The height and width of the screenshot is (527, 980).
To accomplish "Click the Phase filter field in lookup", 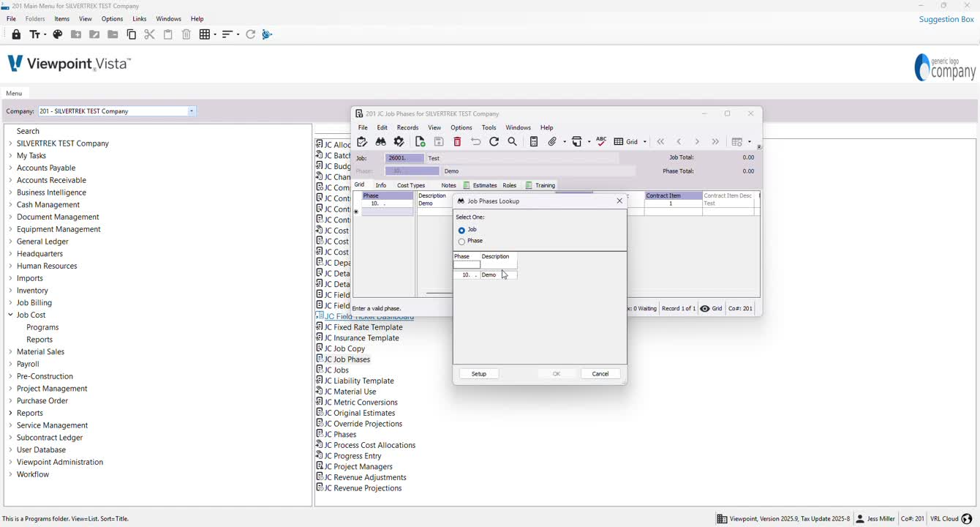I will tap(467, 265).
